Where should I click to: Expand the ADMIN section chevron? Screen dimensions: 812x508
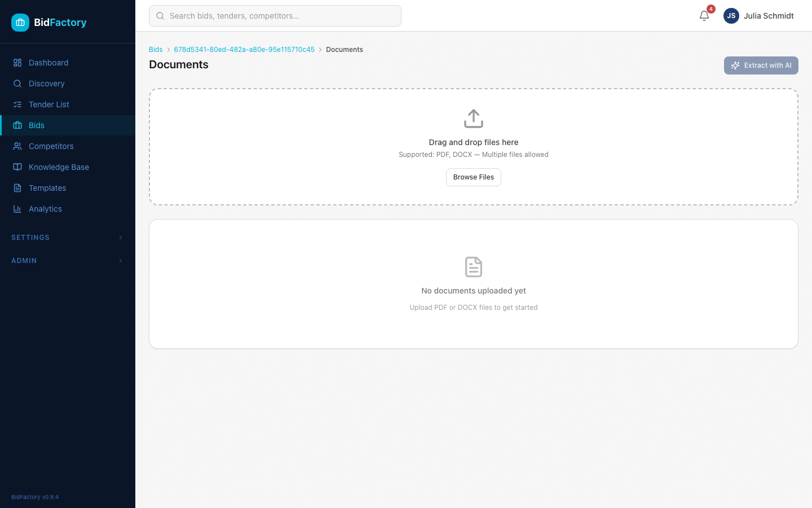121,261
